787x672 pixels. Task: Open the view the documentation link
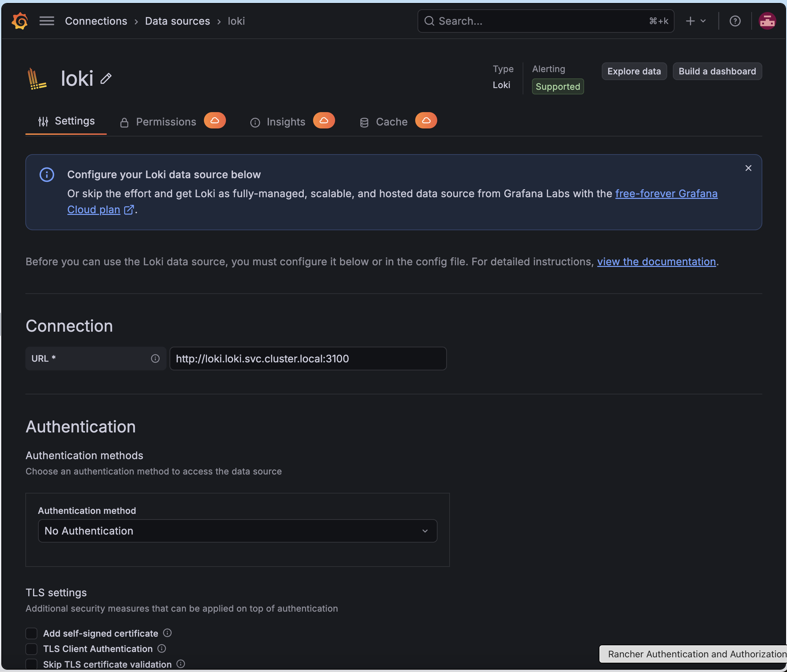point(657,262)
